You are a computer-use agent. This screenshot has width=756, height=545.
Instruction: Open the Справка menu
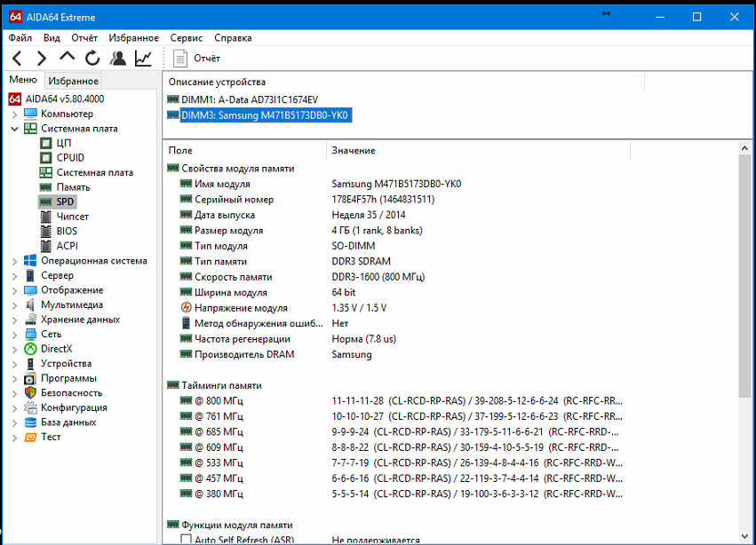[x=233, y=38]
